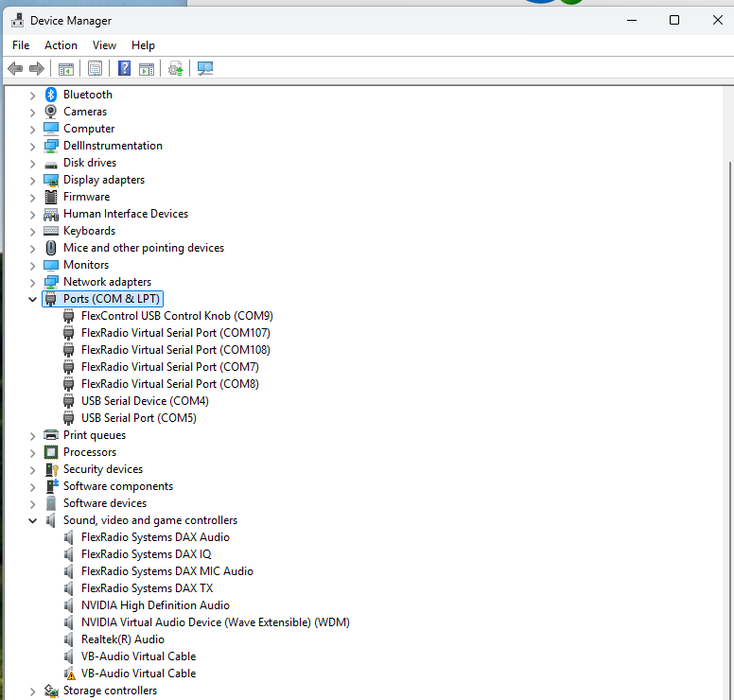Open the Help menu

(143, 45)
